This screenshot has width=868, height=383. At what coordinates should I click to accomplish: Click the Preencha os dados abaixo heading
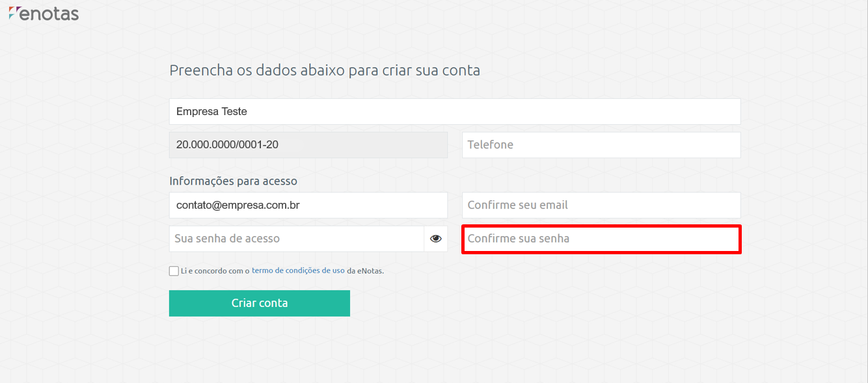[325, 70]
